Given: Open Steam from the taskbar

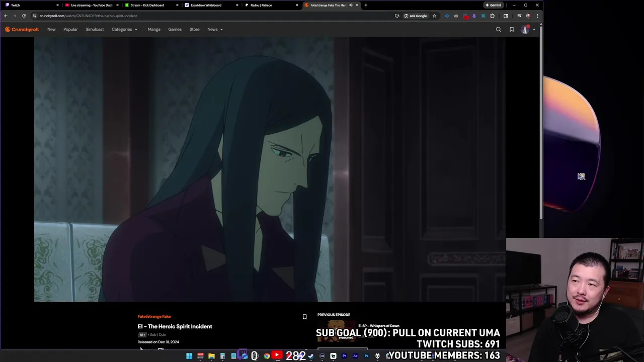Looking at the screenshot, I should point(311,356).
